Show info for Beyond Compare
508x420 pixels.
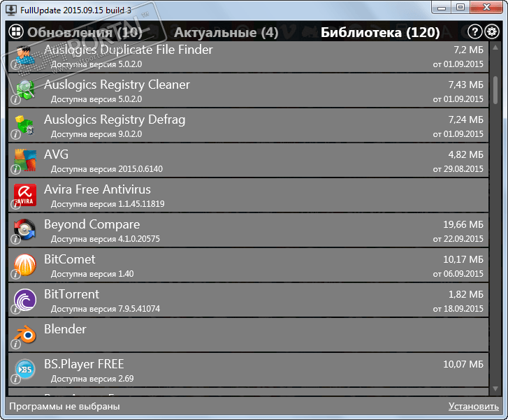(x=15, y=239)
